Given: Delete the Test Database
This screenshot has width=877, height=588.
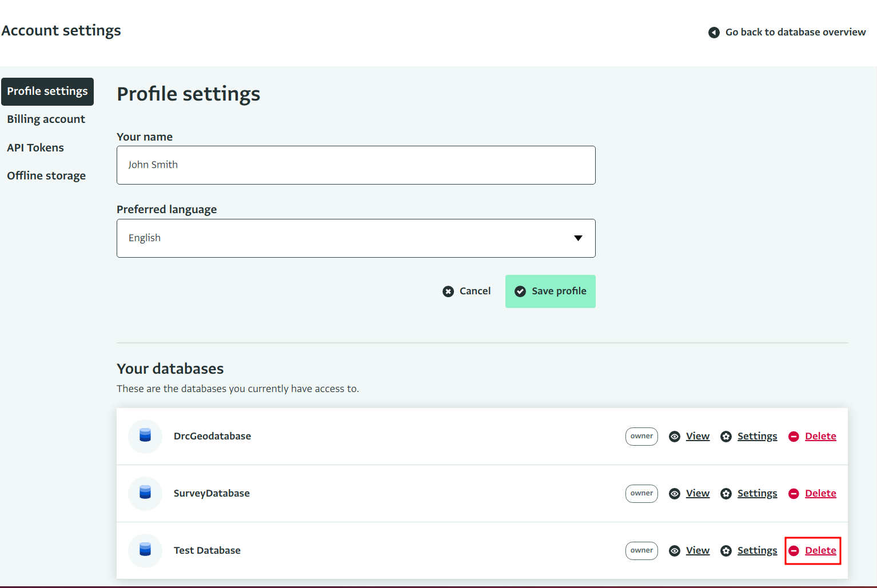Looking at the screenshot, I should [820, 550].
